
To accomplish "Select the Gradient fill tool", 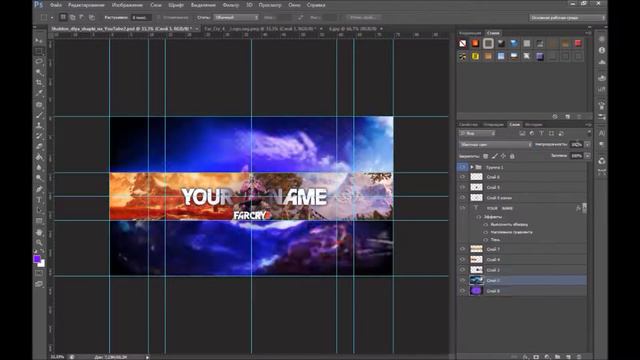I will coord(39,158).
